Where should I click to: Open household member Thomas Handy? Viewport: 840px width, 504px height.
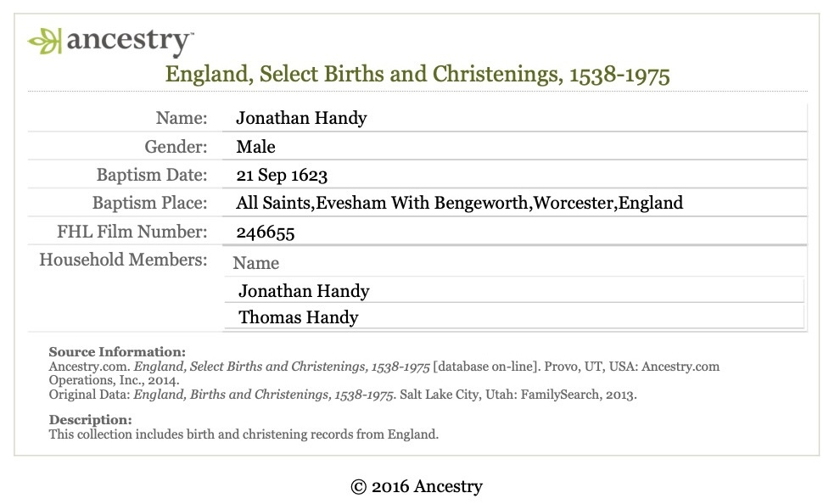299,317
